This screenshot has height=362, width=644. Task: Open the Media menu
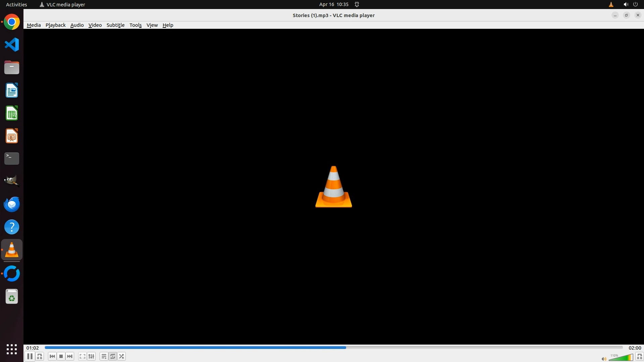pyautogui.click(x=34, y=25)
